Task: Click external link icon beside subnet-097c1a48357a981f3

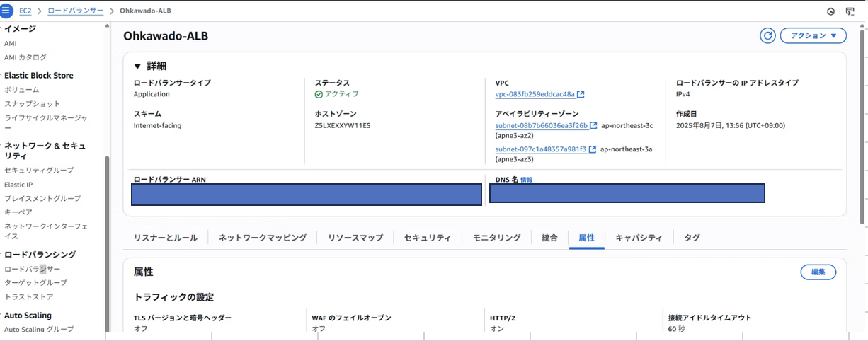Action: (x=593, y=149)
